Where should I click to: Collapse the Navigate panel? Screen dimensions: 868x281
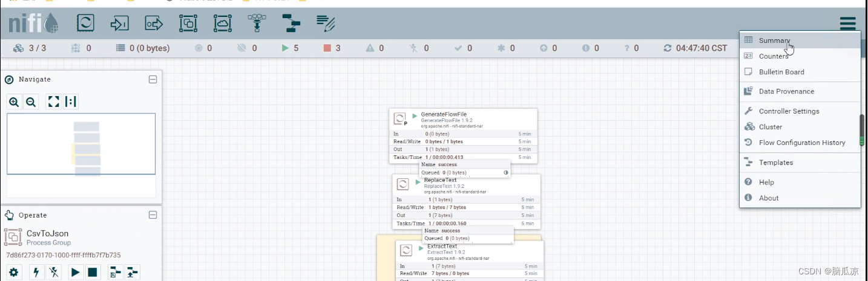point(153,79)
